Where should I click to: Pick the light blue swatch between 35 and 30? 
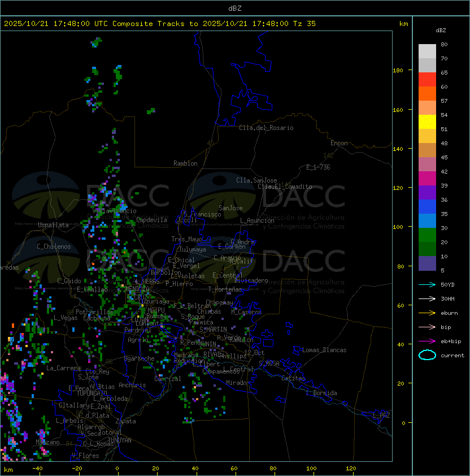[x=427, y=221]
